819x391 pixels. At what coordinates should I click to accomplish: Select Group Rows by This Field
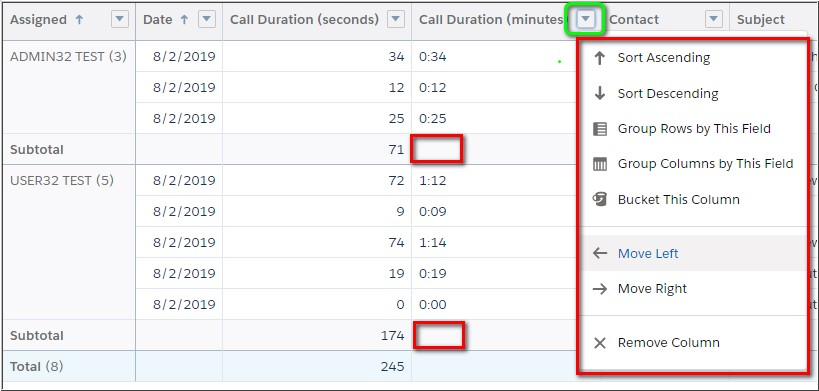(x=694, y=129)
